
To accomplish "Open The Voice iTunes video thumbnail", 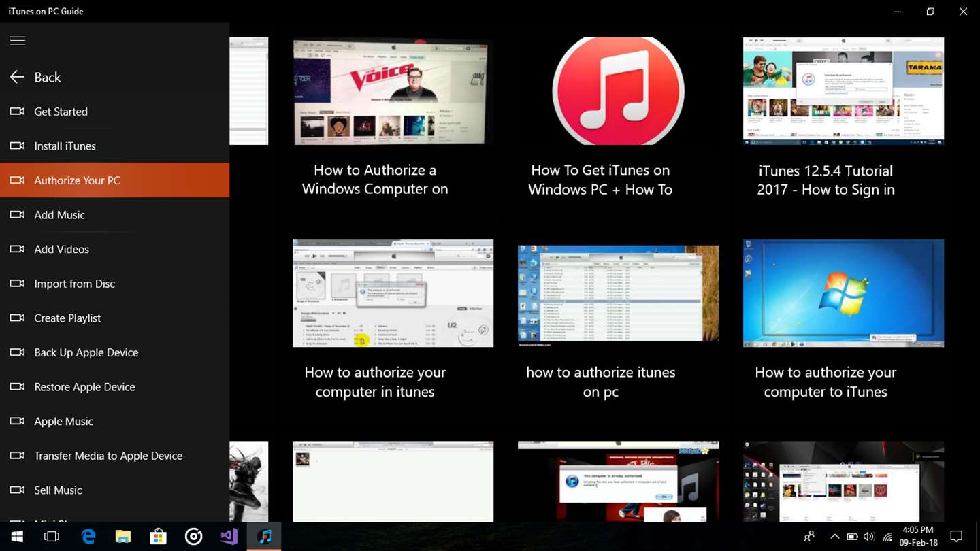I will coord(393,91).
